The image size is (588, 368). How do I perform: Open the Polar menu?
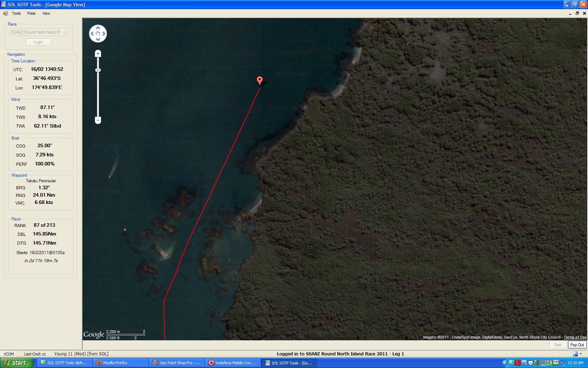coord(31,13)
